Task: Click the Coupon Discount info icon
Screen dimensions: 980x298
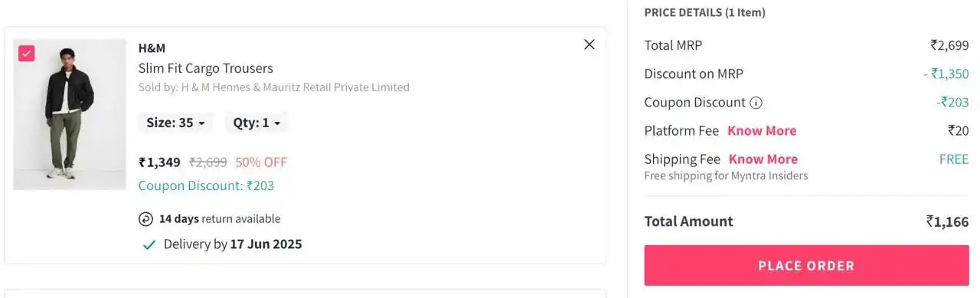Action: click(x=756, y=103)
